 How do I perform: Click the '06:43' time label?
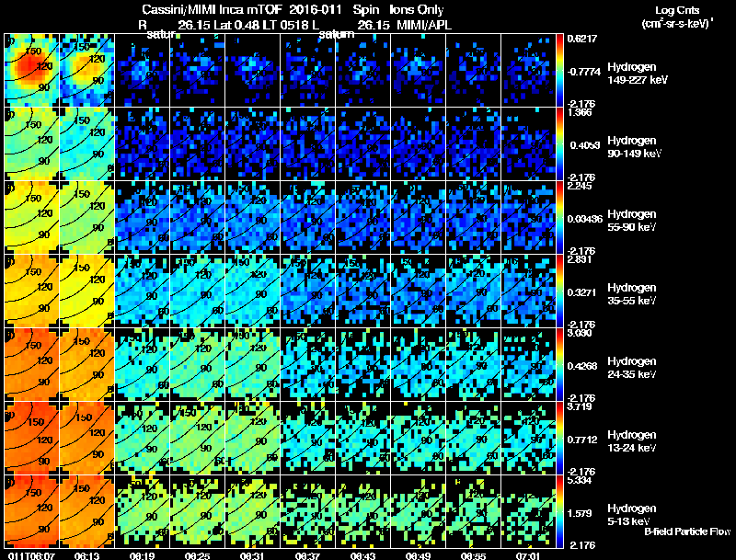(362, 556)
